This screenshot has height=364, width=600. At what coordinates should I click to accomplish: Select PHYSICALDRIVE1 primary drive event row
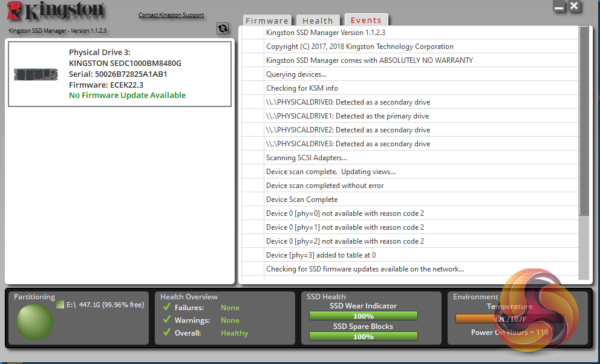(x=410, y=116)
